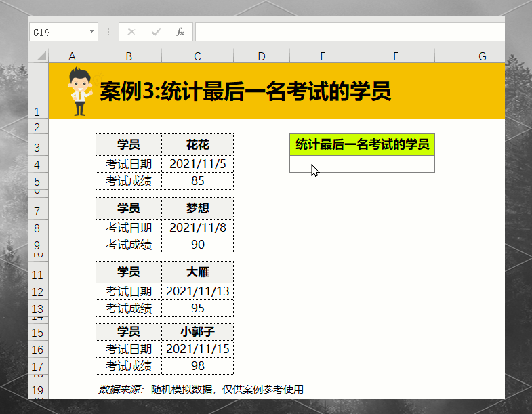The height and width of the screenshot is (414, 532).
Task: Expand the Name Box dropdown arrow
Action: (91, 32)
